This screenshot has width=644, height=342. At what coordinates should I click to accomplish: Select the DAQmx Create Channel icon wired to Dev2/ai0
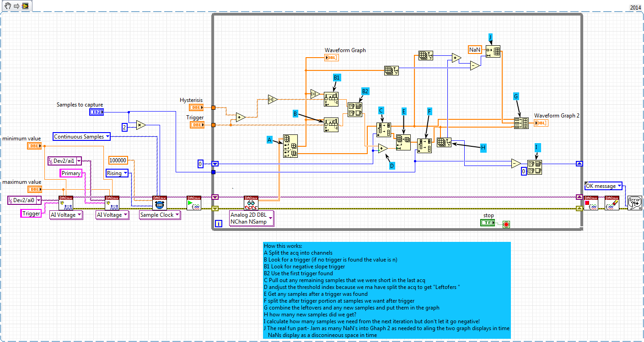point(66,203)
